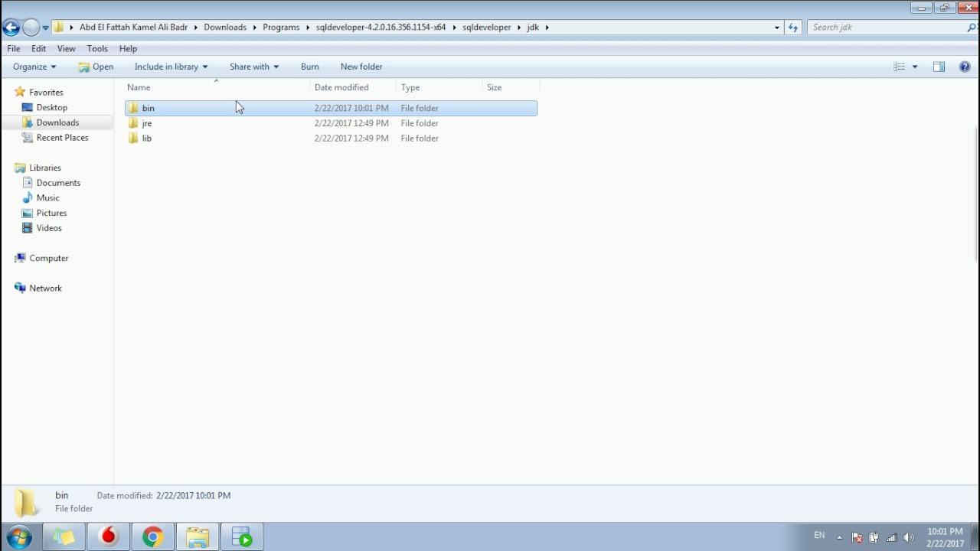Click the jre folder icon
The image size is (980, 551).
coord(134,123)
